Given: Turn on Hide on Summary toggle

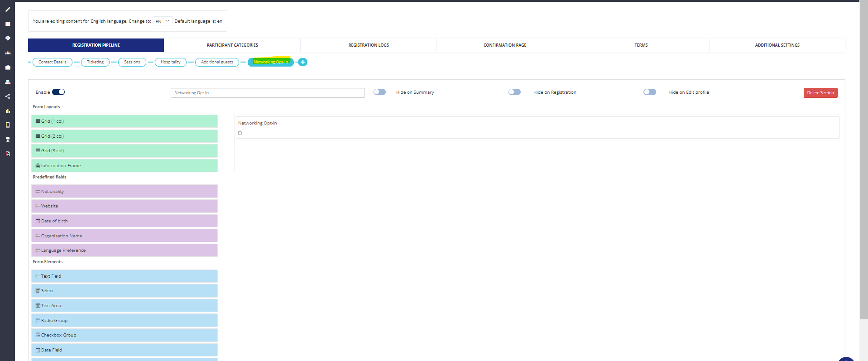Looking at the screenshot, I should tap(379, 92).
